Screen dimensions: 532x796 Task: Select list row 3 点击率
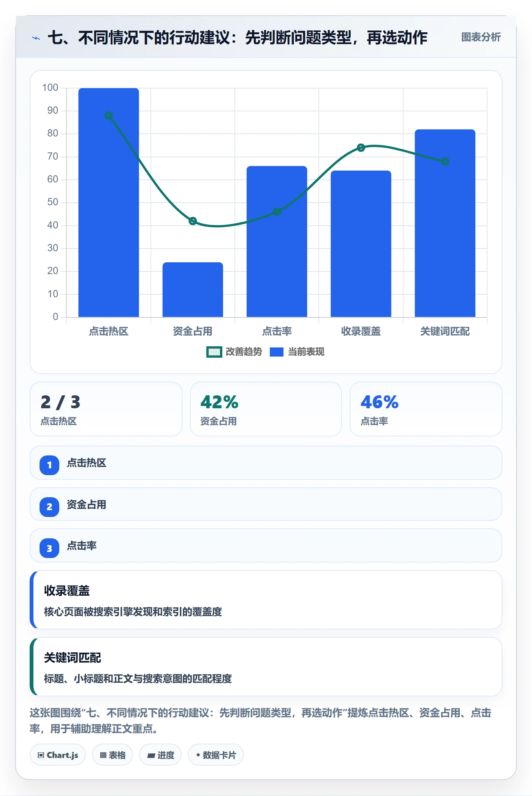(266, 545)
